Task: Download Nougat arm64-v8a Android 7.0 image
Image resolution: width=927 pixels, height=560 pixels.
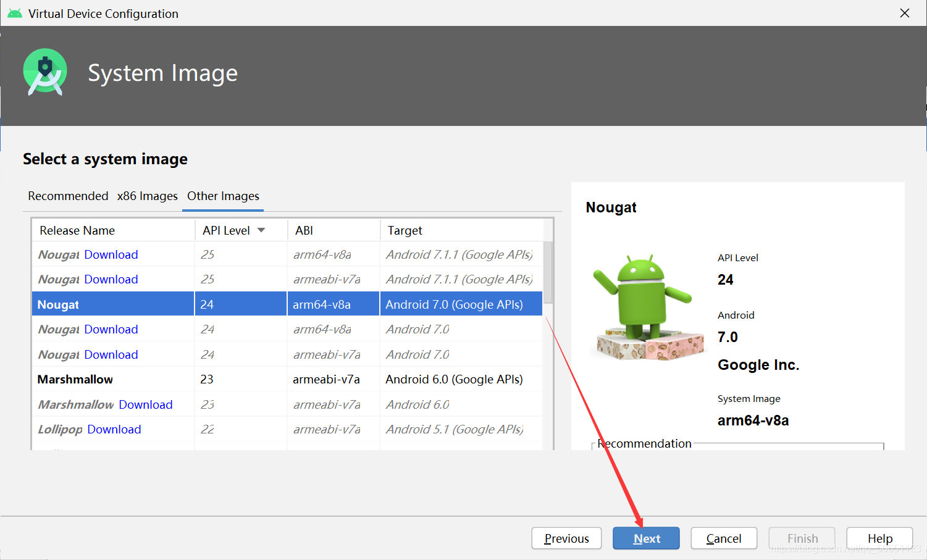Action: [111, 329]
